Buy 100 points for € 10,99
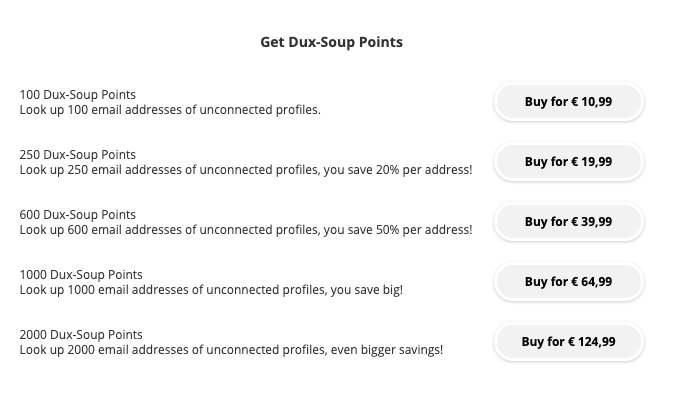 [x=569, y=101]
